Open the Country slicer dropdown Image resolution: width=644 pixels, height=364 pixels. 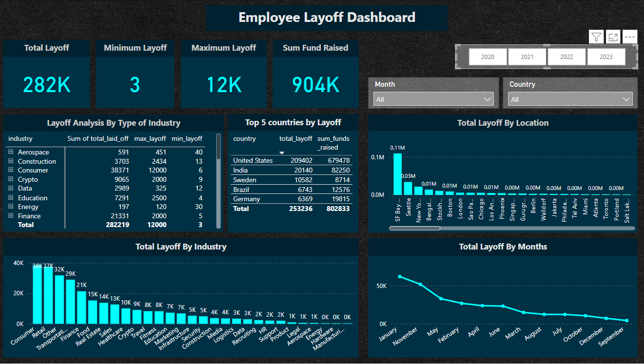click(626, 99)
